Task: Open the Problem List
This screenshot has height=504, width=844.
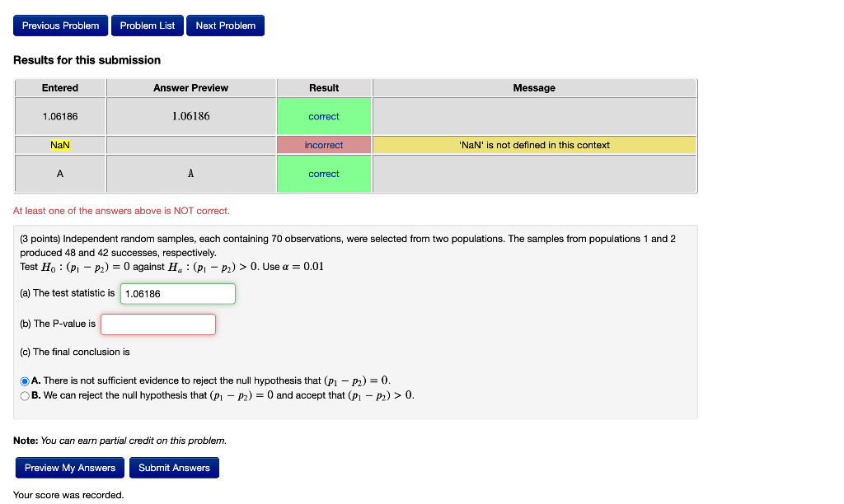Action: pos(147,26)
